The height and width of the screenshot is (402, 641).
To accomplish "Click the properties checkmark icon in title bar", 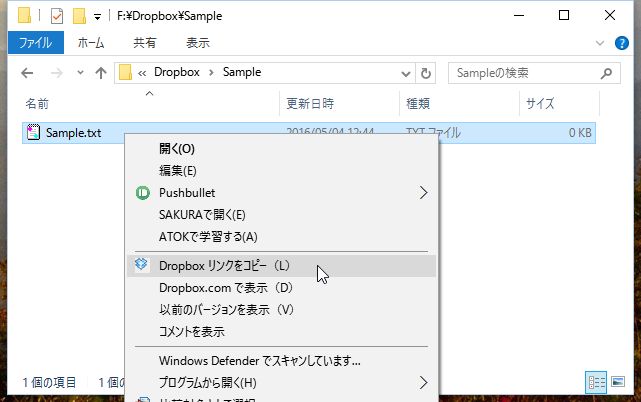I will pyautogui.click(x=56, y=16).
